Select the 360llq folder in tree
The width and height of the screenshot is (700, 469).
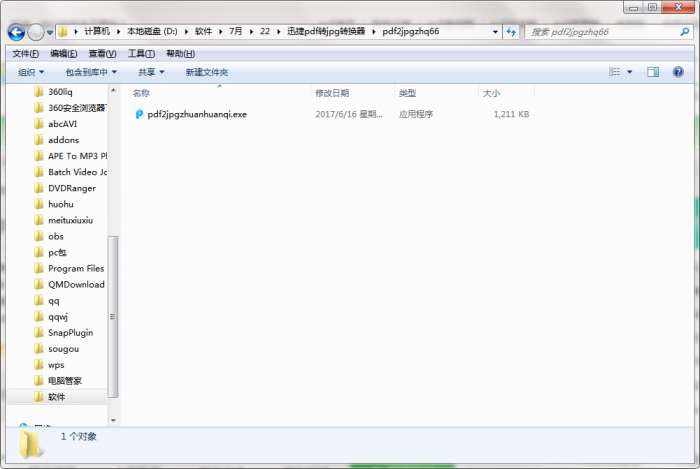60,92
